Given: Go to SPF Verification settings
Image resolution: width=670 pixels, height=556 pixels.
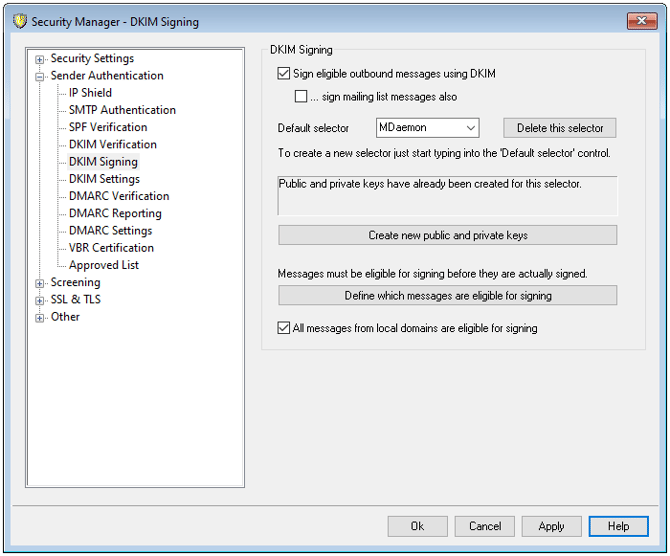Looking at the screenshot, I should (108, 127).
